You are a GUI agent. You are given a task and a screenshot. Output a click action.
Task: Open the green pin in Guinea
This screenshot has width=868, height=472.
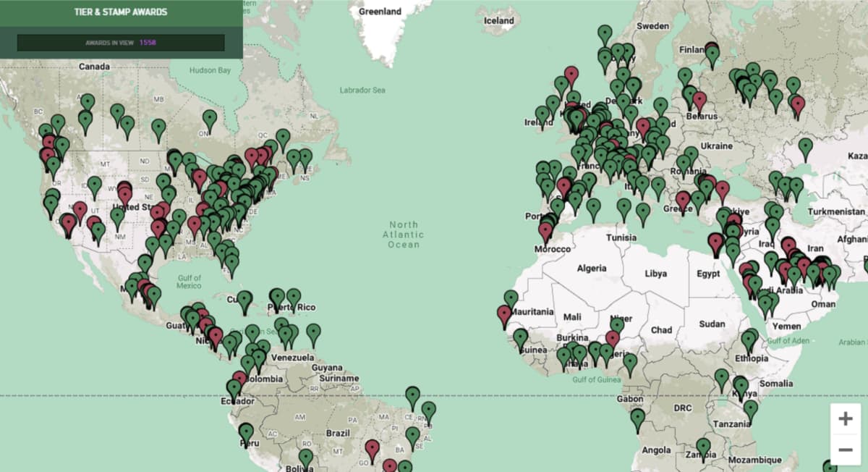coord(520,338)
